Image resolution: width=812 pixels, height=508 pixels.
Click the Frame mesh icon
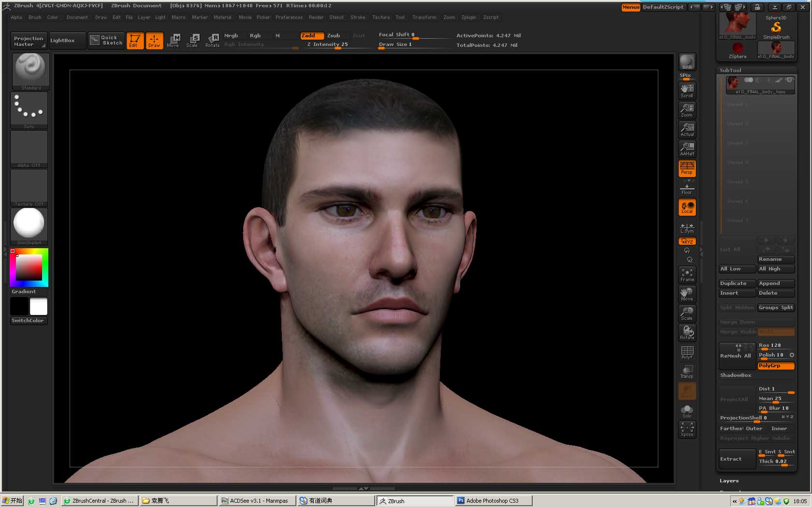(687, 275)
